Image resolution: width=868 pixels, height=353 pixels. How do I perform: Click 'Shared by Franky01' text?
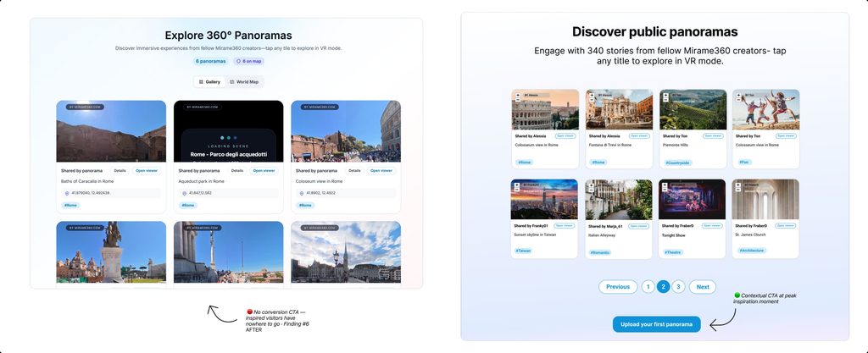531,226
